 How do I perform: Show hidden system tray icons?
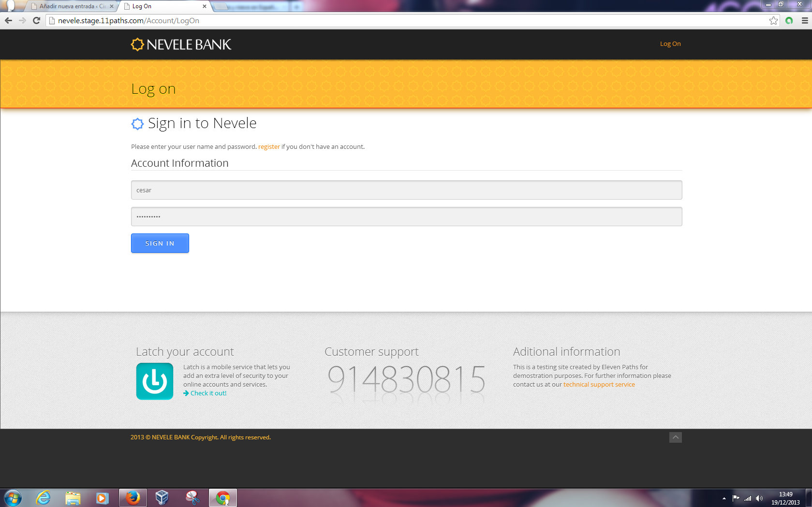tap(724, 498)
